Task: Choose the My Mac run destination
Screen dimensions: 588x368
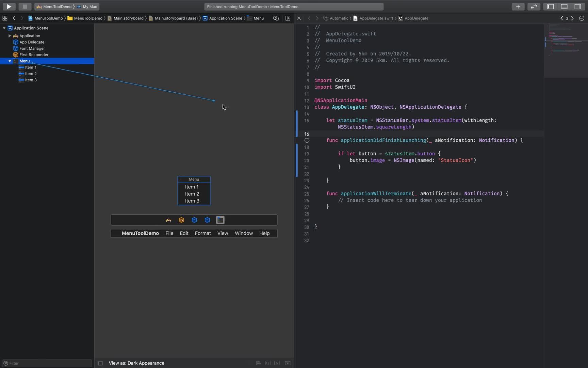Action: 87,6
